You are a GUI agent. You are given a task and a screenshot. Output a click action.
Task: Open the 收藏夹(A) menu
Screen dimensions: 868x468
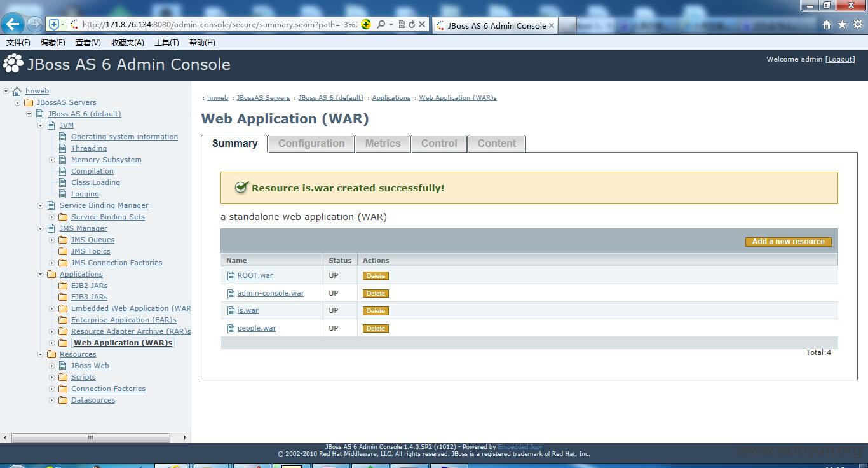128,42
